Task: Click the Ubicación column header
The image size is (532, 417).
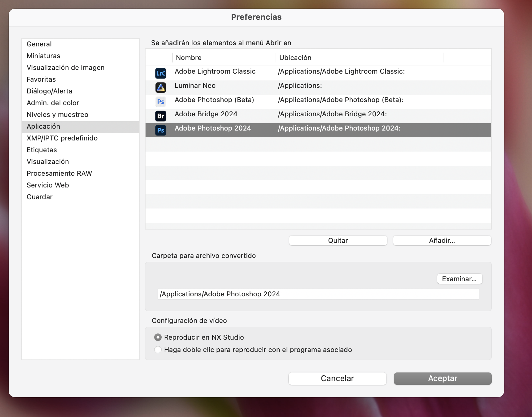Action: 360,58
